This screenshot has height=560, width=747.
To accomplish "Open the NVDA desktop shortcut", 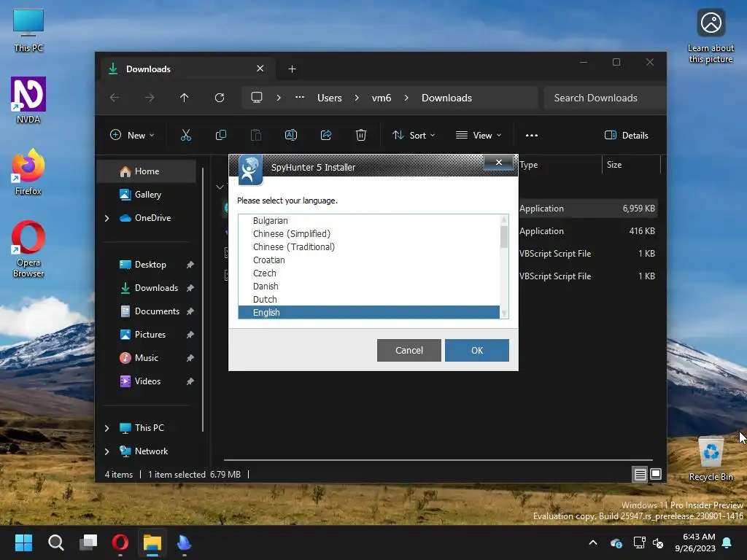I will (28, 101).
